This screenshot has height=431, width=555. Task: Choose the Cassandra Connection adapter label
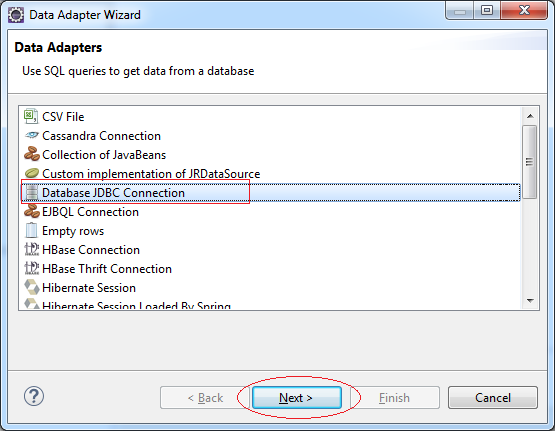(x=101, y=136)
